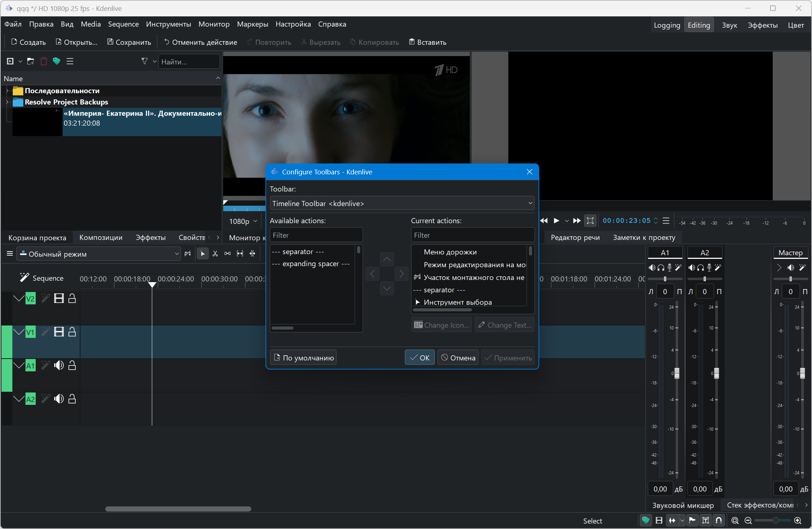The width and height of the screenshot is (812, 529).
Task: Click the move-right arrow in Configure Toolbars dialog
Action: click(x=401, y=274)
